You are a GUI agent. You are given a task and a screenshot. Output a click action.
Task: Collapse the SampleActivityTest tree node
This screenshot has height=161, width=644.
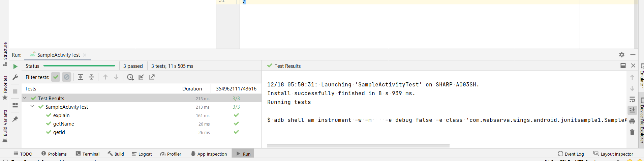(32, 106)
